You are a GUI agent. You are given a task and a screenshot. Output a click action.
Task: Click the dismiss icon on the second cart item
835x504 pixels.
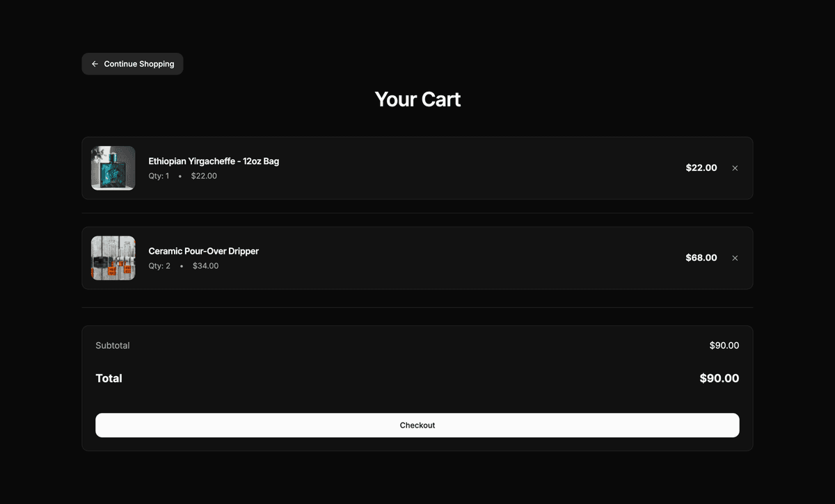[x=735, y=258]
